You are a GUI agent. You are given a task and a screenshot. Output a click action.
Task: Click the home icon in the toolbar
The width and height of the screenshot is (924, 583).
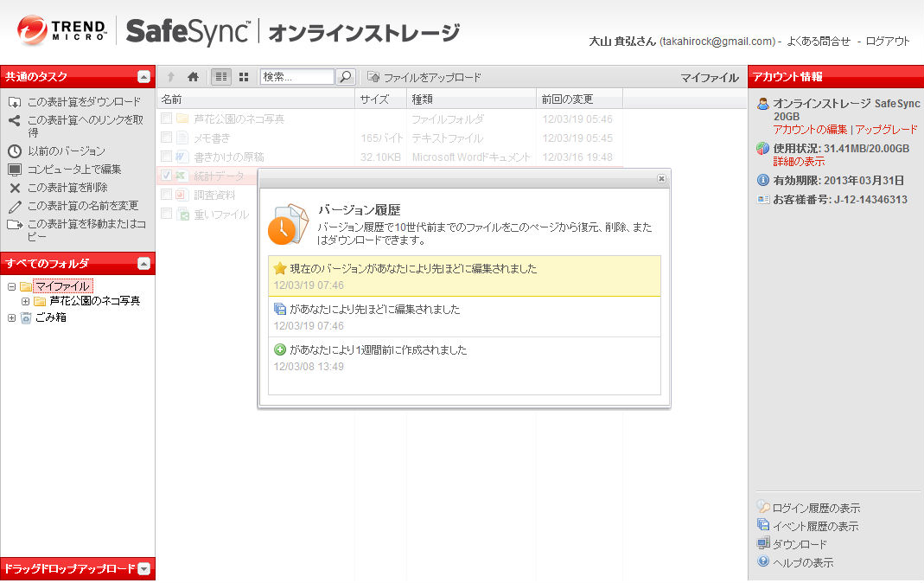tap(193, 75)
